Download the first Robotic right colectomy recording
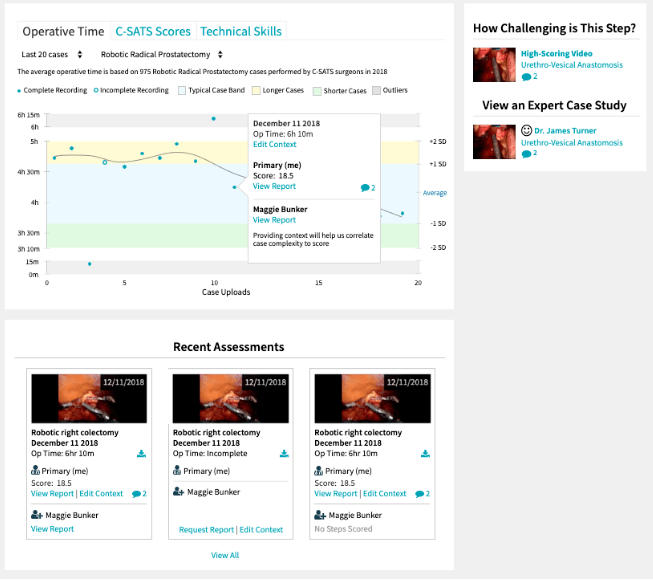Image resolution: width=653 pixels, height=581 pixels. point(142,454)
